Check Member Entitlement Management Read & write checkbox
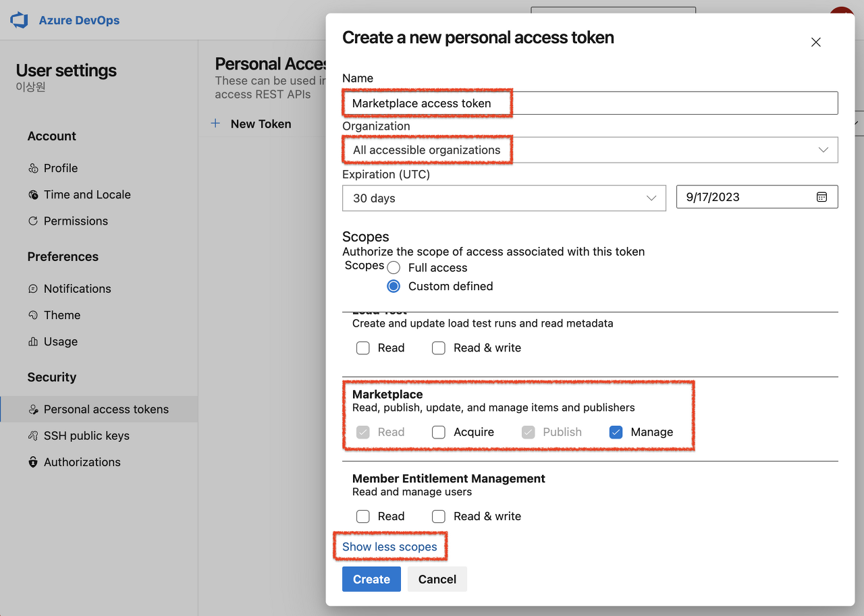This screenshot has width=864, height=616. point(439,517)
